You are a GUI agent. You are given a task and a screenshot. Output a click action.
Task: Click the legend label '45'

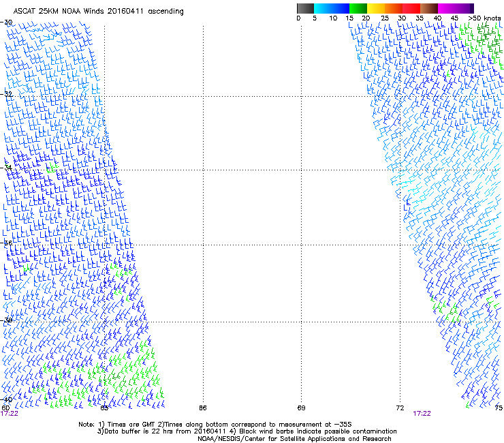pos(454,18)
